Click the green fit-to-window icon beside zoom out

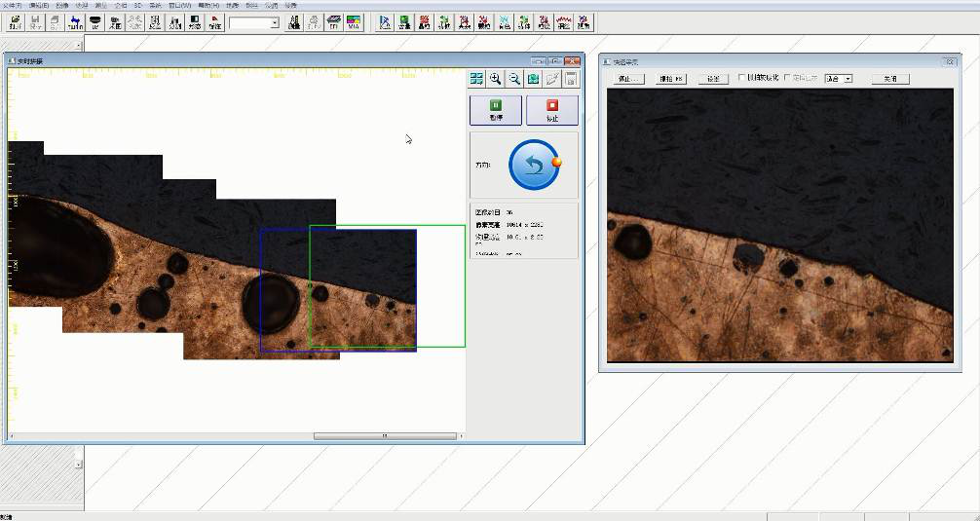click(534, 80)
